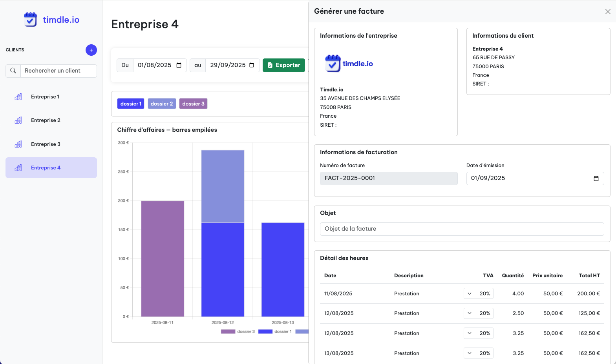Click the search magnifier icon
The height and width of the screenshot is (364, 616).
point(13,71)
